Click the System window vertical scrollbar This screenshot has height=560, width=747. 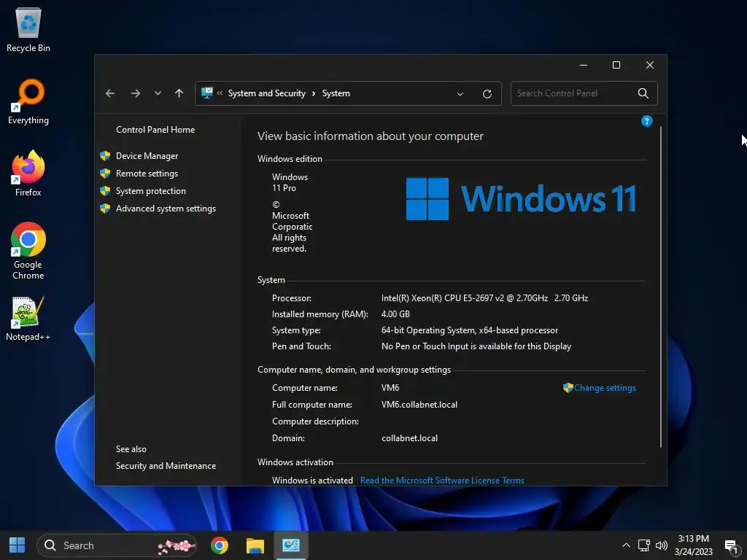661,287
